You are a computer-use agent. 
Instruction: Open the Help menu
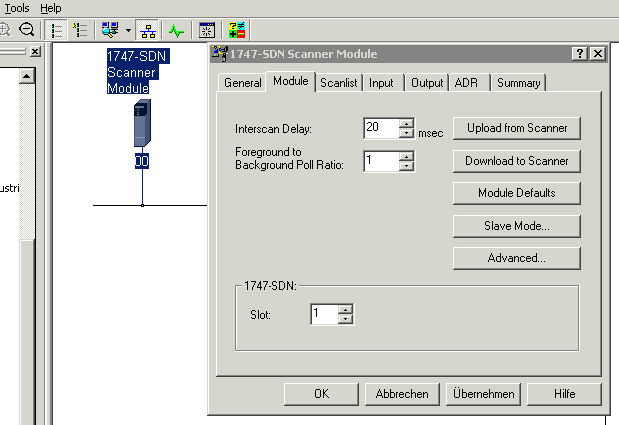pos(50,8)
